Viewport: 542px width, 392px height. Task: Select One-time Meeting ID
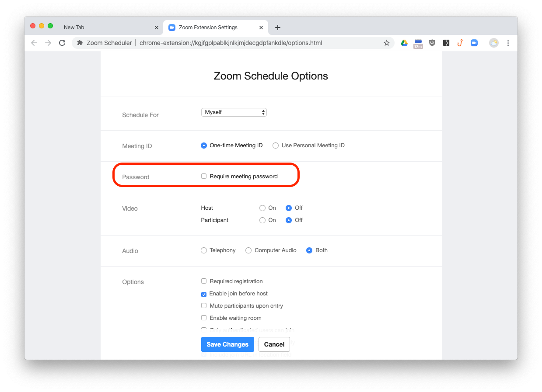click(204, 146)
